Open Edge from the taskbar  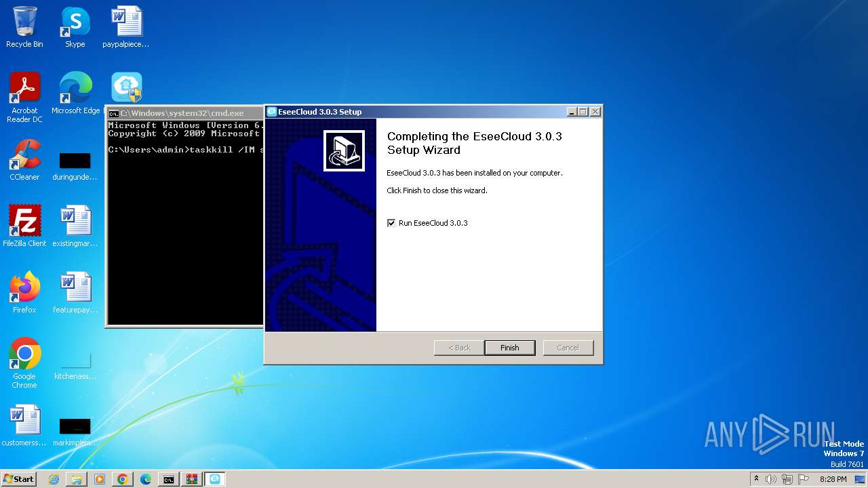146,479
